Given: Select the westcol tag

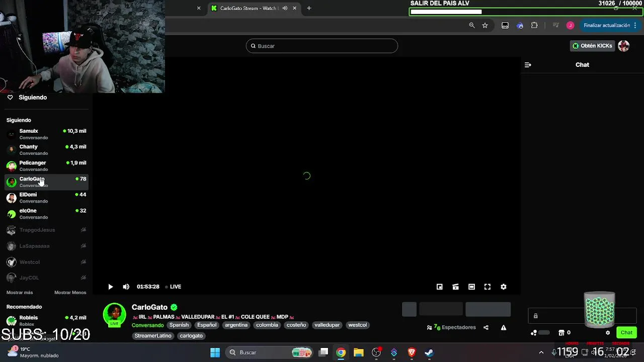Looking at the screenshot, I should pyautogui.click(x=358, y=325).
